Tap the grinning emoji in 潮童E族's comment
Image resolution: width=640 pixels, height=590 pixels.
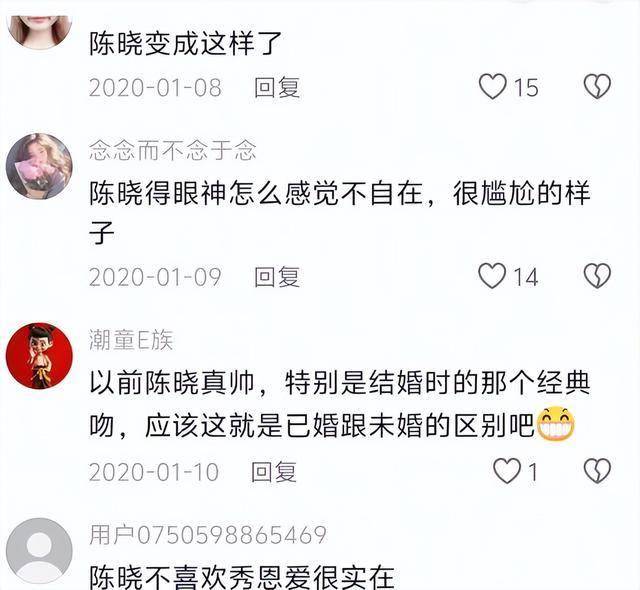(x=556, y=425)
